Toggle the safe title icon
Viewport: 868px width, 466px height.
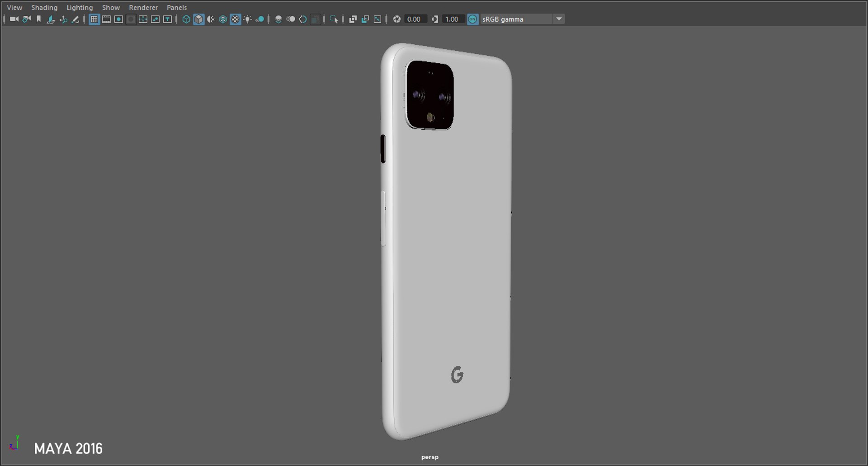pyautogui.click(x=167, y=19)
